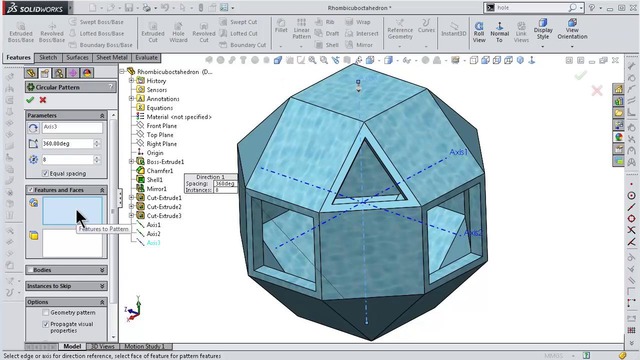Open Hole Wizard tool

coord(178,33)
